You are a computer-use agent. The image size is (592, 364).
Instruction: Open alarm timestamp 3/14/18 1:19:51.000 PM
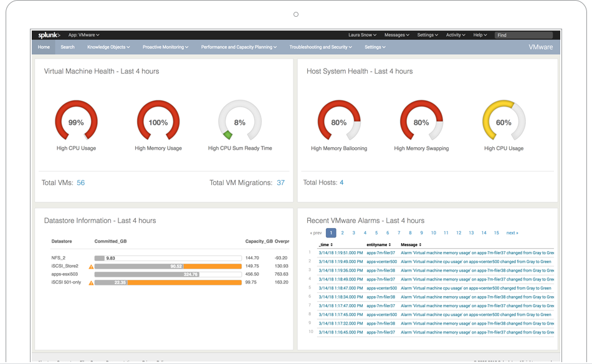coord(340,253)
